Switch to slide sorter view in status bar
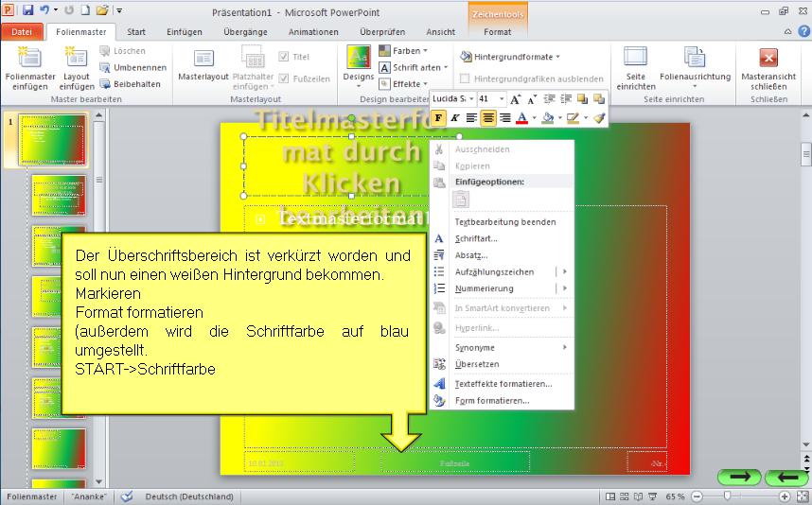812x505 pixels. click(627, 496)
